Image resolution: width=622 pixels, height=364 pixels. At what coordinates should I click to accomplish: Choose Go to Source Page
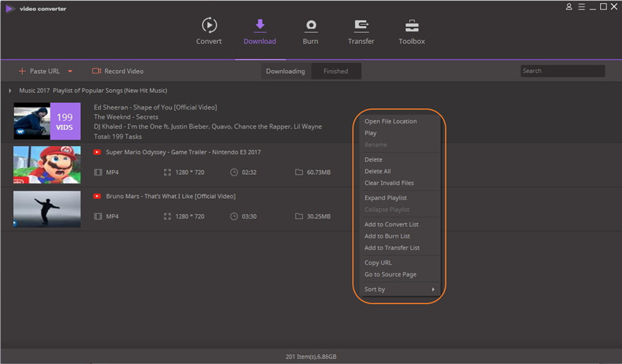(390, 275)
